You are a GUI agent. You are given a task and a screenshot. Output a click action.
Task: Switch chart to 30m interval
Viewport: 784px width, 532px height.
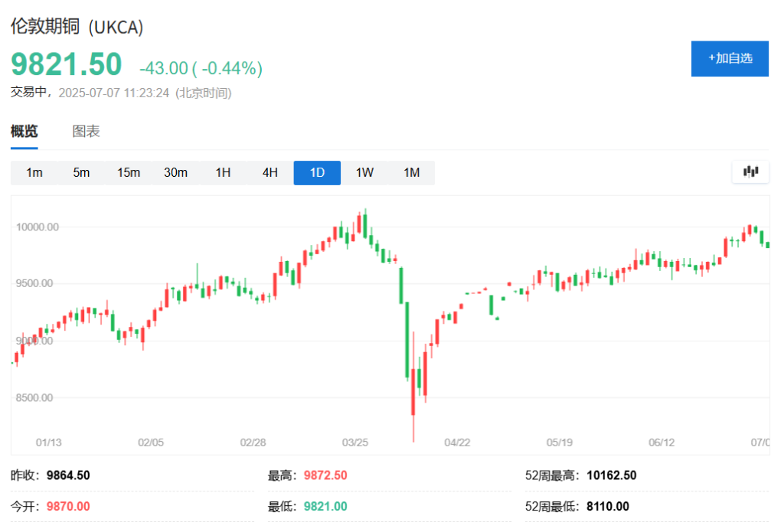pos(175,173)
